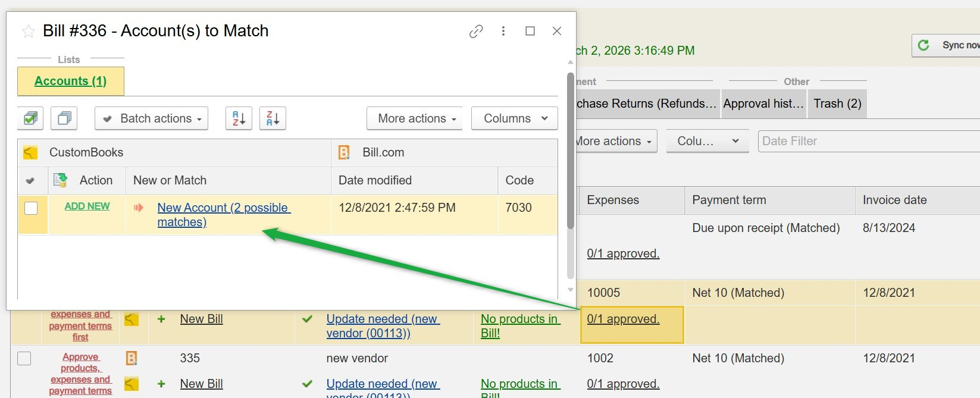Screen dimensions: 980x398
Task: Click the dialog vertical scrollbar
Action: [x=570, y=149]
